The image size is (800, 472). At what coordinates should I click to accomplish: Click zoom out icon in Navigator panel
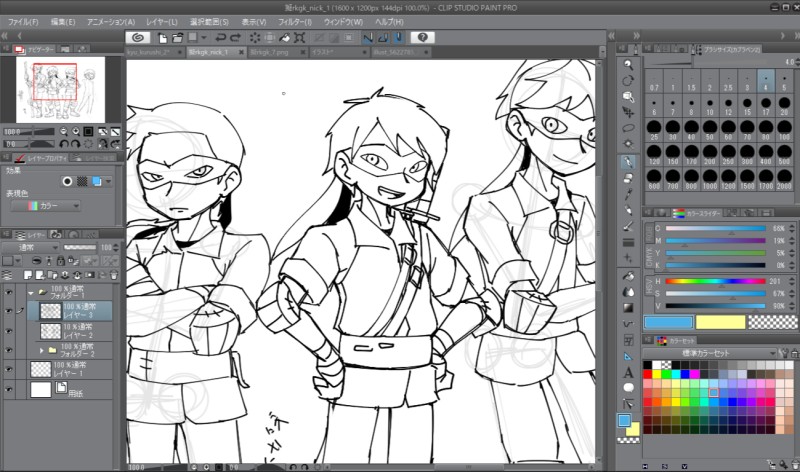(x=63, y=131)
